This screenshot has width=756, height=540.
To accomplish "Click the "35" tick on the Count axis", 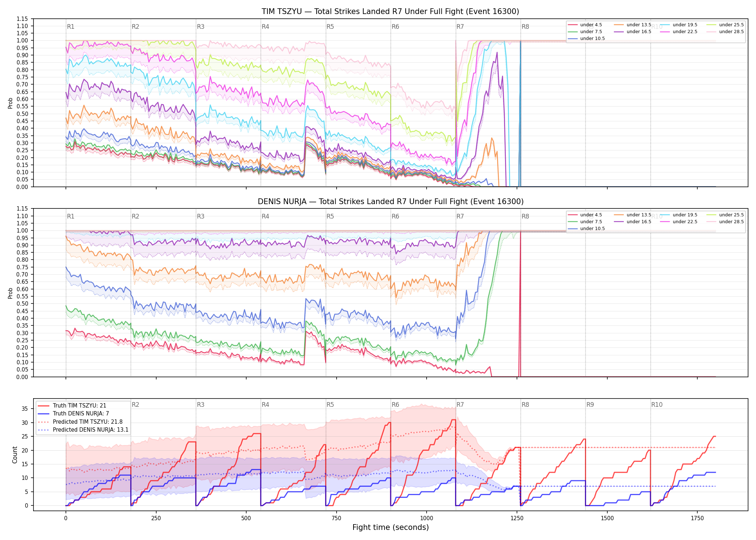I will tap(25, 409).
